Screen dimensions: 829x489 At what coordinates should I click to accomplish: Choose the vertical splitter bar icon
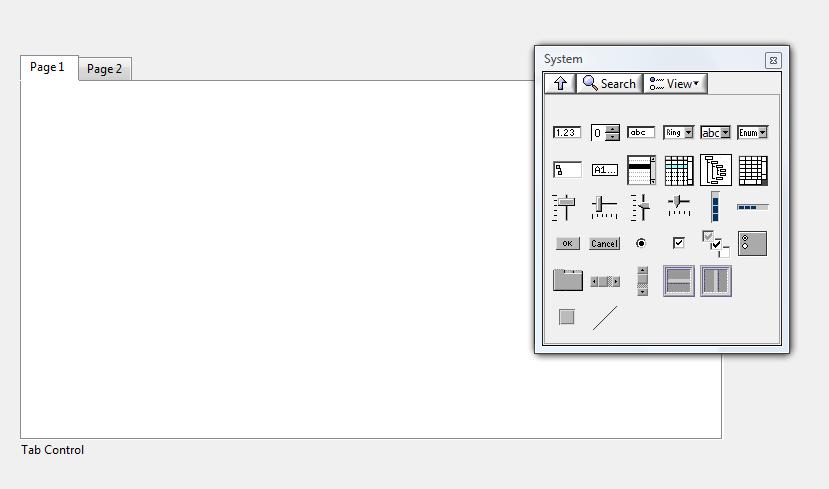point(715,281)
